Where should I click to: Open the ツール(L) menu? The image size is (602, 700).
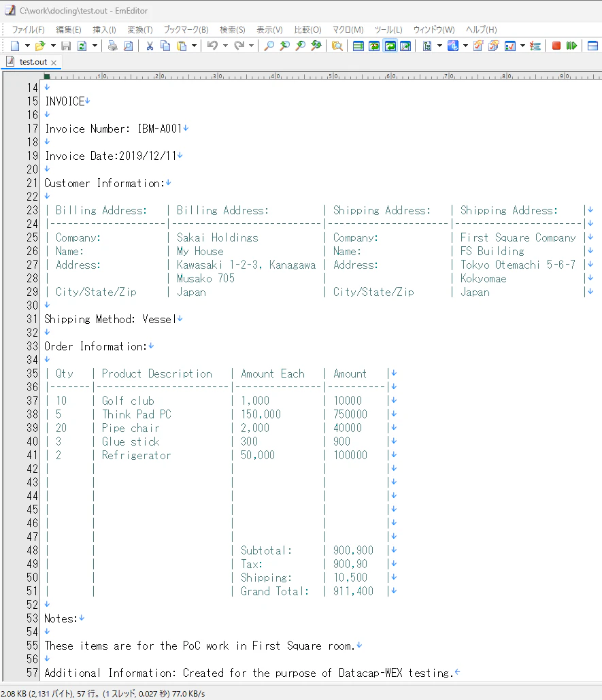tap(388, 29)
